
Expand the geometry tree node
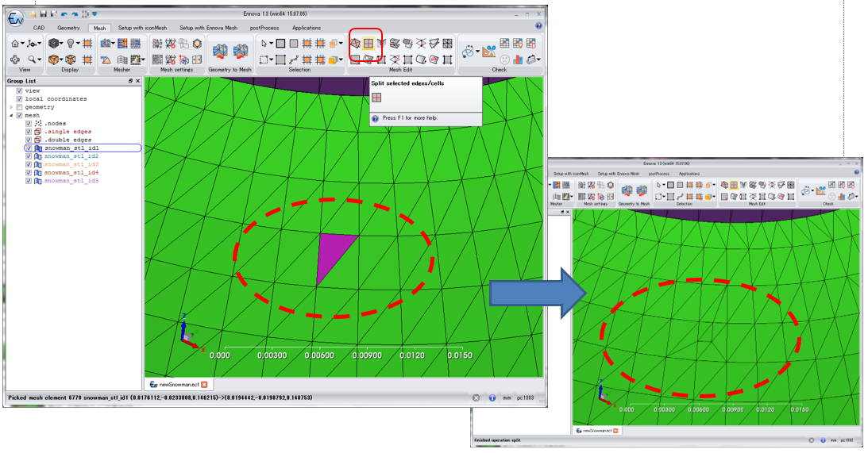point(11,107)
